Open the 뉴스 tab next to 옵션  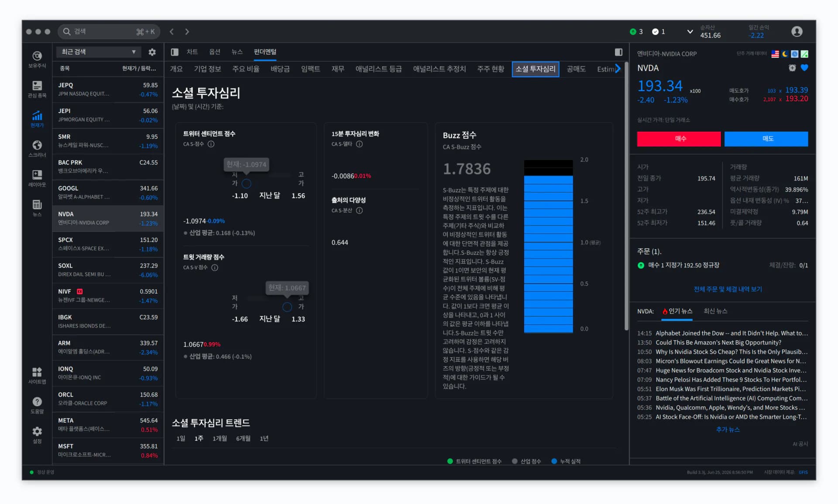click(237, 52)
